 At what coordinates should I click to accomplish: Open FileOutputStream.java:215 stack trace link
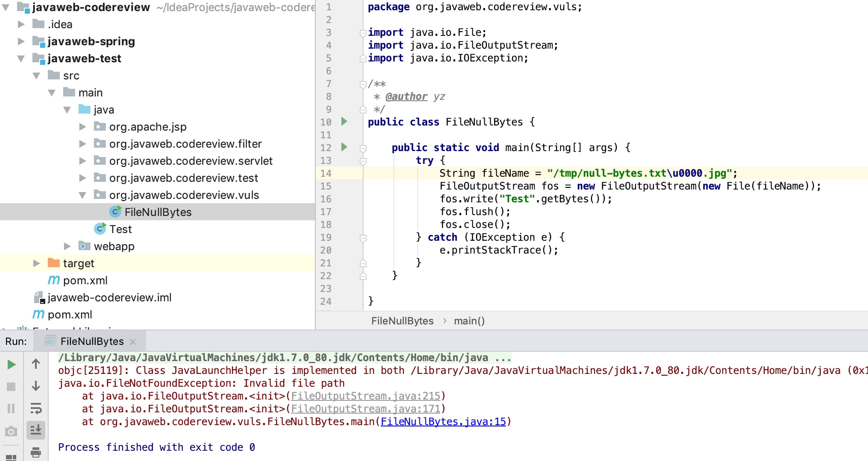pyautogui.click(x=365, y=396)
